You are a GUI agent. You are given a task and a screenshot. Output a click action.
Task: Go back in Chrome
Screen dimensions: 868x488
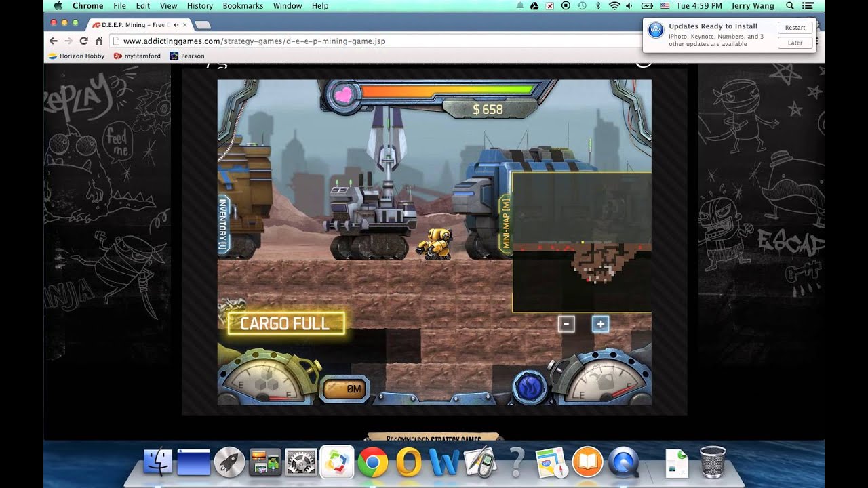tap(54, 41)
